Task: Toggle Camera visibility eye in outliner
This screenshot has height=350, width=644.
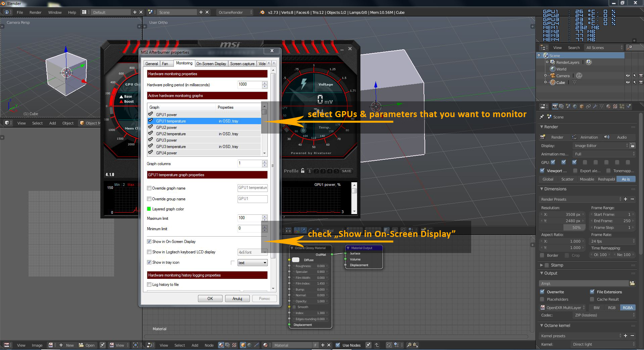Action: (628, 76)
